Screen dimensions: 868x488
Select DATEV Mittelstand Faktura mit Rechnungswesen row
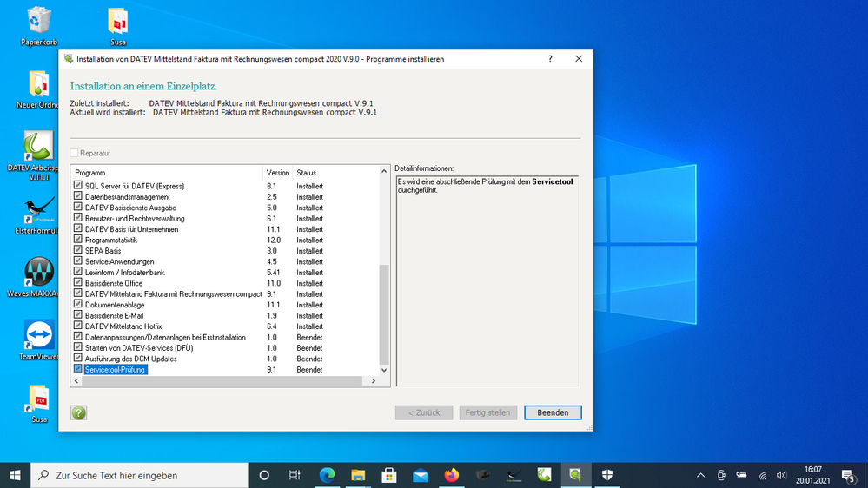coord(225,293)
